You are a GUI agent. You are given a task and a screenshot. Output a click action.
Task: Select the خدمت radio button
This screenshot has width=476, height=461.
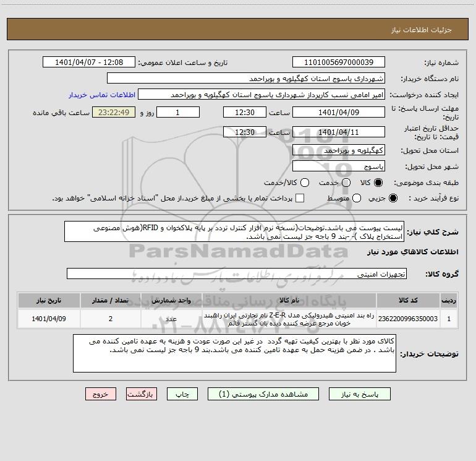click(x=346, y=183)
